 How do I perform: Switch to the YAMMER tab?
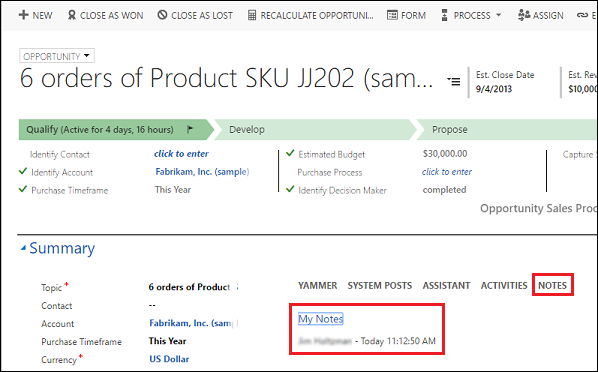tap(318, 285)
